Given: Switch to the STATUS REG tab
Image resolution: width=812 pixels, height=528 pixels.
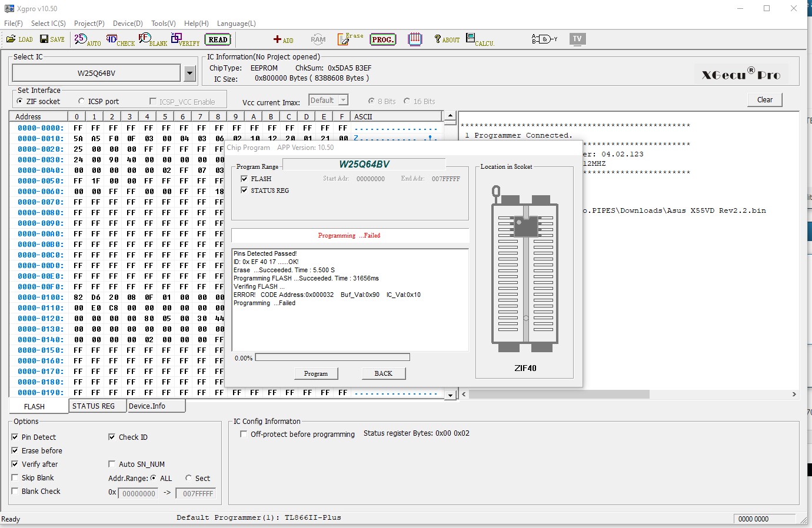Looking at the screenshot, I should [98, 406].
